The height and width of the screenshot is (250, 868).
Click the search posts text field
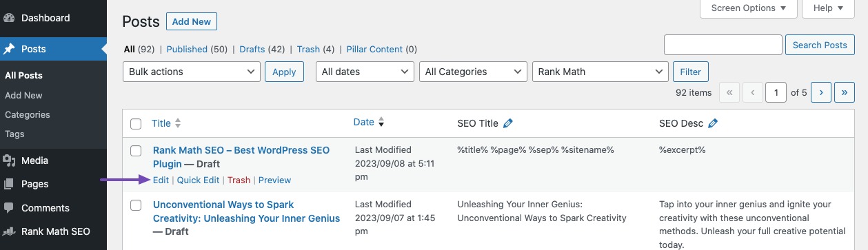click(723, 45)
